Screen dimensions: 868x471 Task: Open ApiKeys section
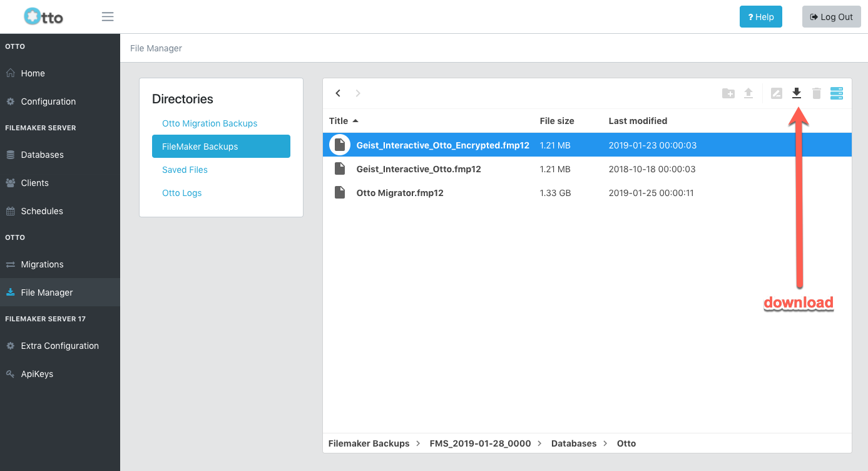[x=60, y=374]
